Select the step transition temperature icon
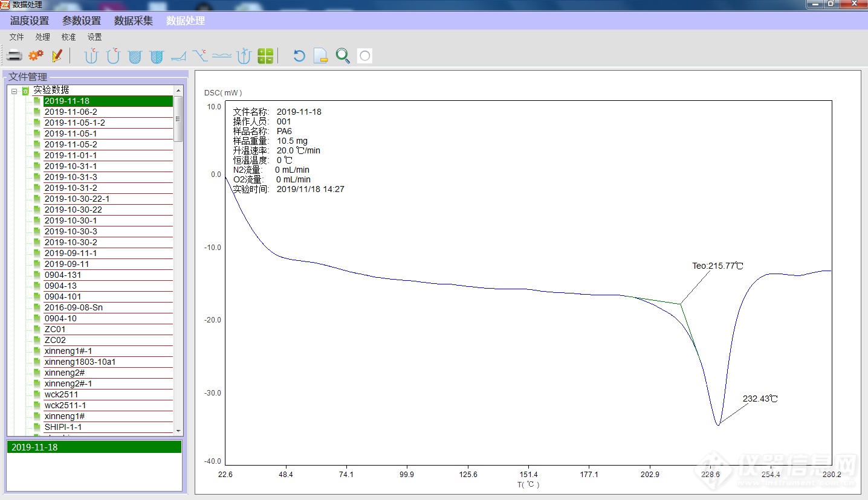The image size is (868, 500). coord(200,56)
